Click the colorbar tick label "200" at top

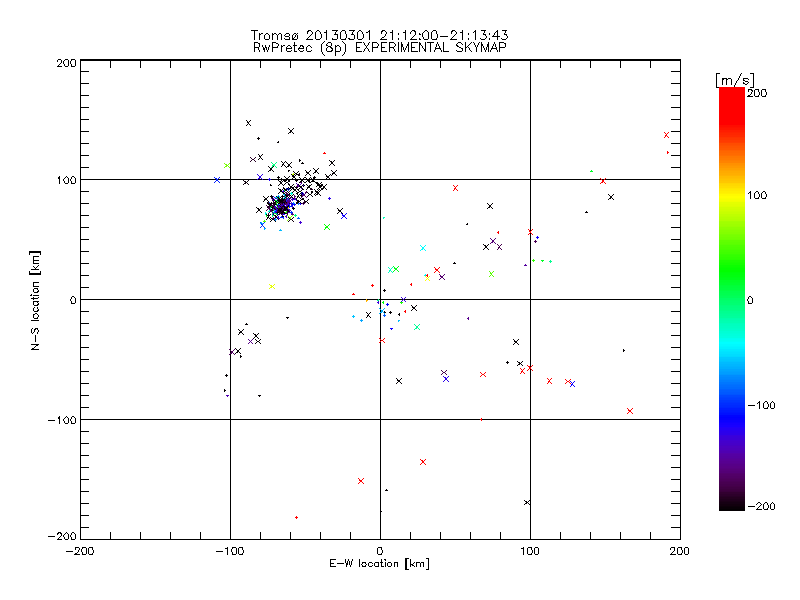coord(757,93)
